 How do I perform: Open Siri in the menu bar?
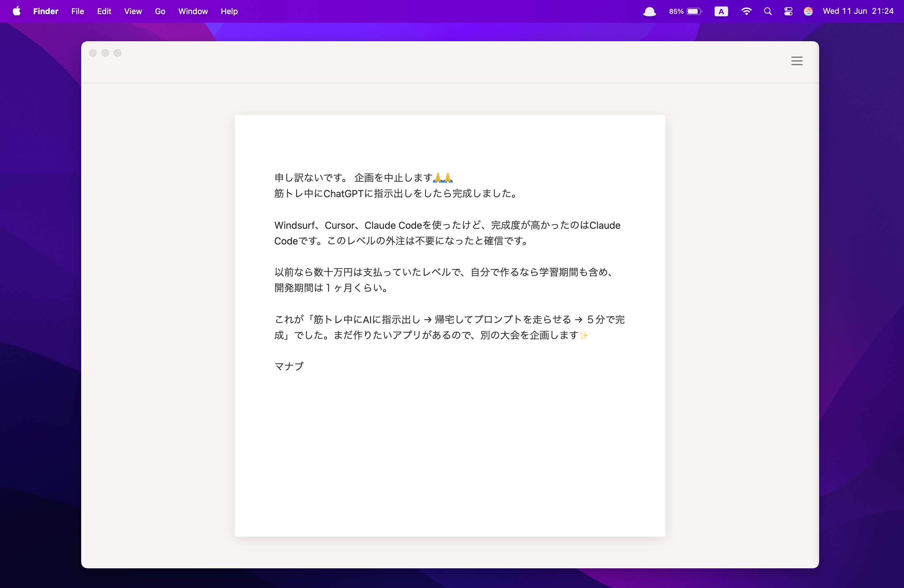(x=808, y=11)
